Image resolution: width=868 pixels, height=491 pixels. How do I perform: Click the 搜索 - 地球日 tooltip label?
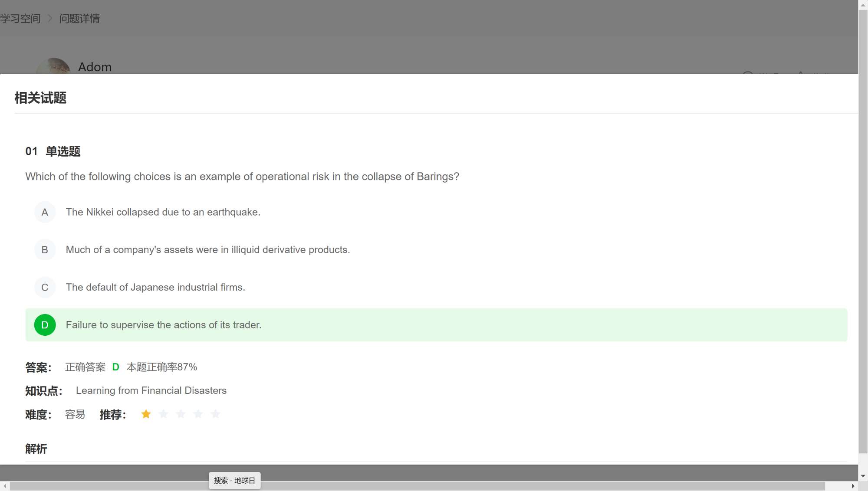click(x=234, y=481)
